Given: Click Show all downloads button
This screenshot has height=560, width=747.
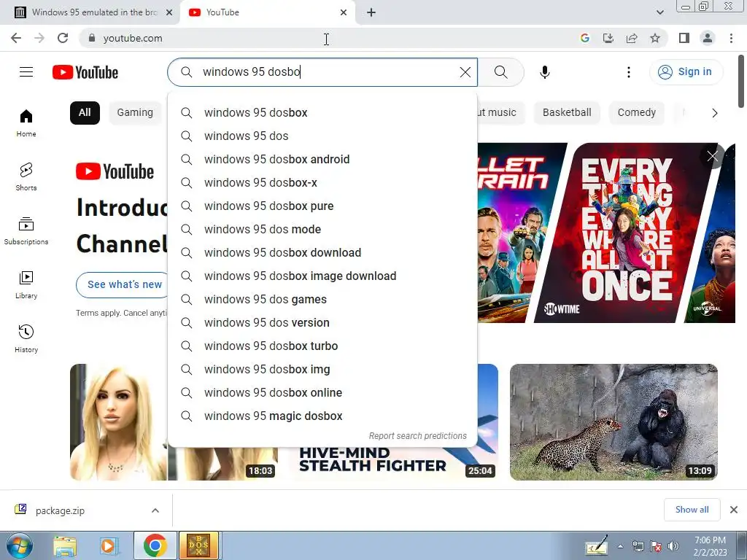Looking at the screenshot, I should pyautogui.click(x=692, y=510).
